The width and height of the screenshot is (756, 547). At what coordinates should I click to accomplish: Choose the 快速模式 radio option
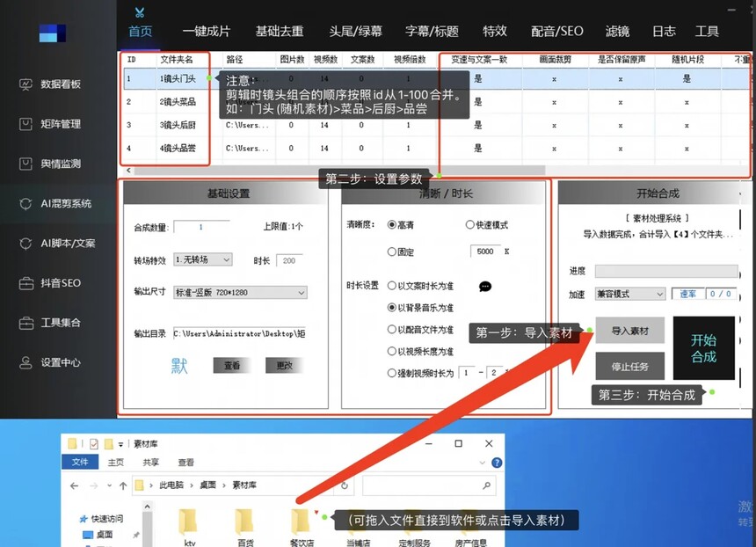click(x=469, y=225)
